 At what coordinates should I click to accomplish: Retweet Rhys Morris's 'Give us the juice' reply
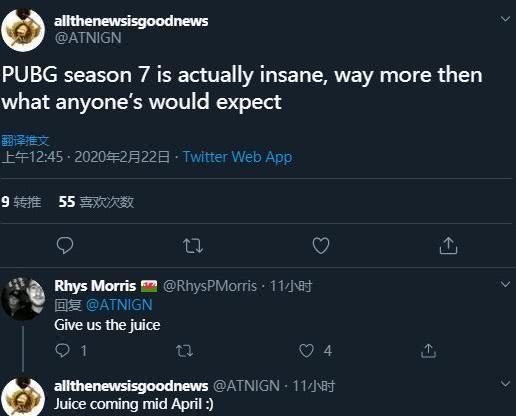coord(184,351)
